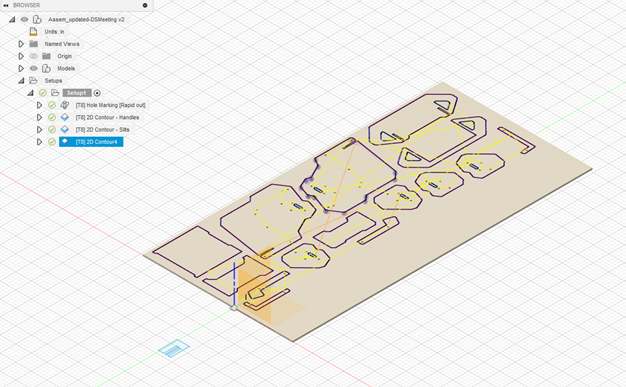Image resolution: width=626 pixels, height=387 pixels.
Task: Click the Setups folder icon
Action: point(34,81)
